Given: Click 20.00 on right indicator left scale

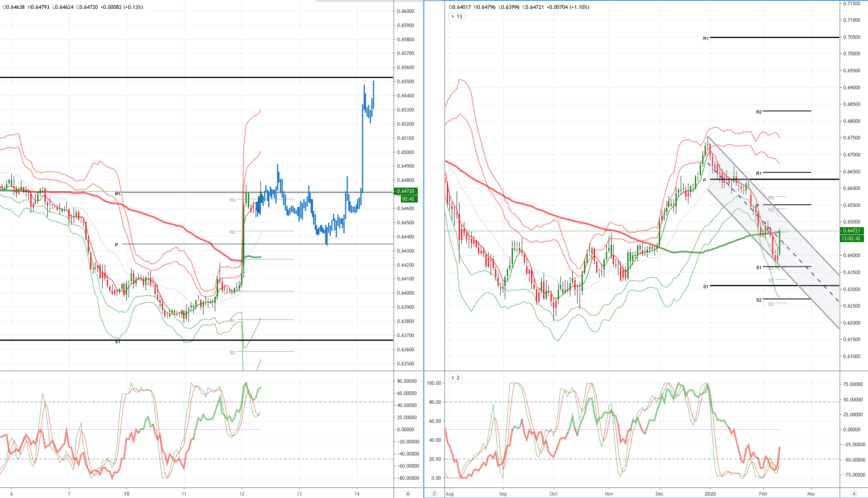Looking at the screenshot, I should click(435, 459).
